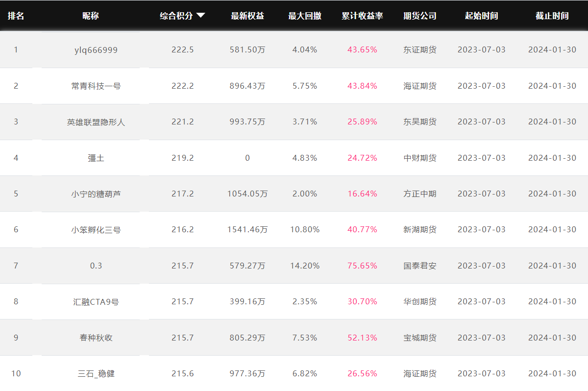The image size is (588, 391).
Task: Open nickname 常青科技一号
Action: point(96,86)
